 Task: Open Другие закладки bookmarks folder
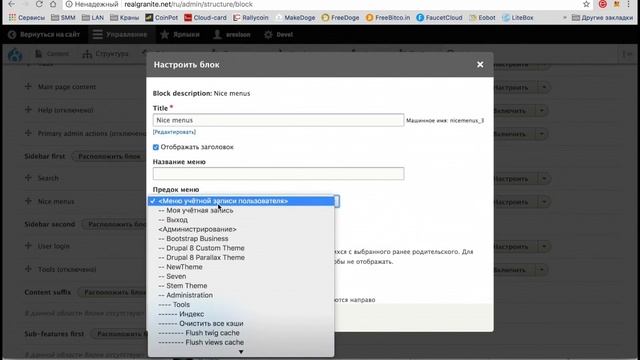point(602,18)
